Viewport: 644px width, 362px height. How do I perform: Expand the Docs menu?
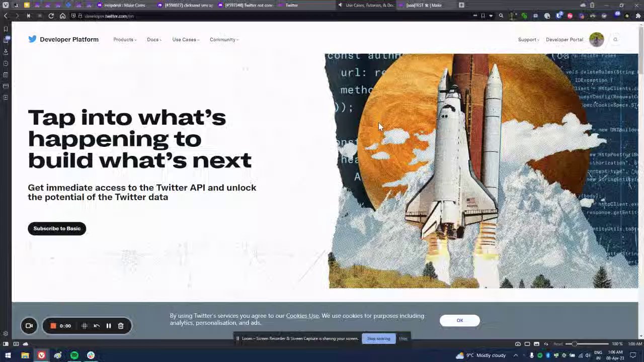(x=154, y=40)
